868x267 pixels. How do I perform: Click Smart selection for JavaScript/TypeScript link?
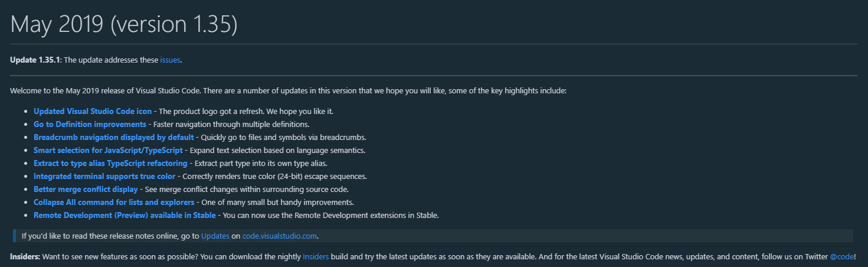[108, 150]
